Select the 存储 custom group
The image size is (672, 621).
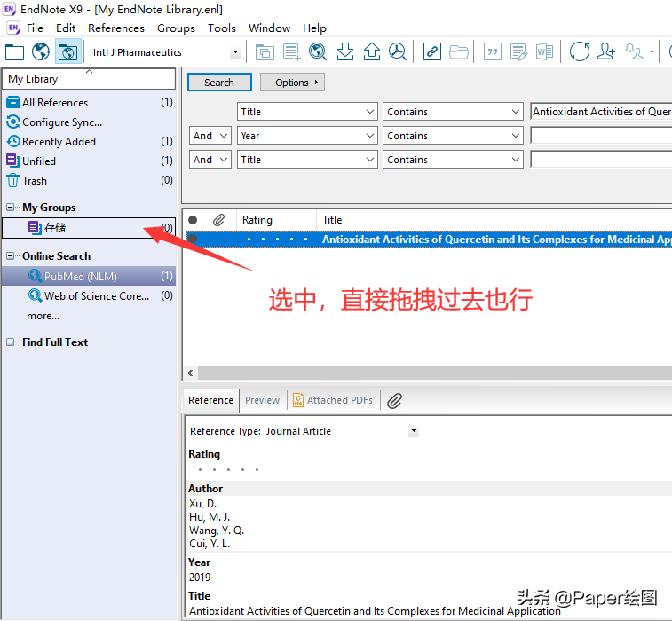pyautogui.click(x=89, y=228)
